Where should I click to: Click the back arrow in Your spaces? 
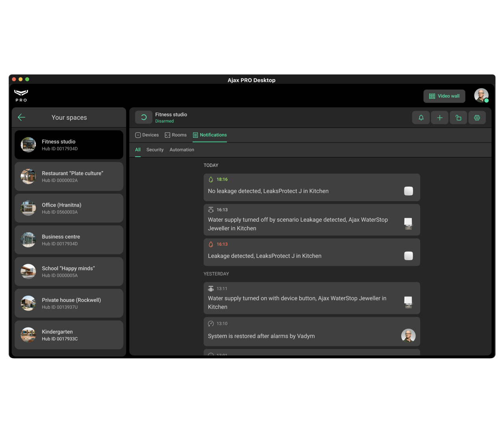click(22, 117)
